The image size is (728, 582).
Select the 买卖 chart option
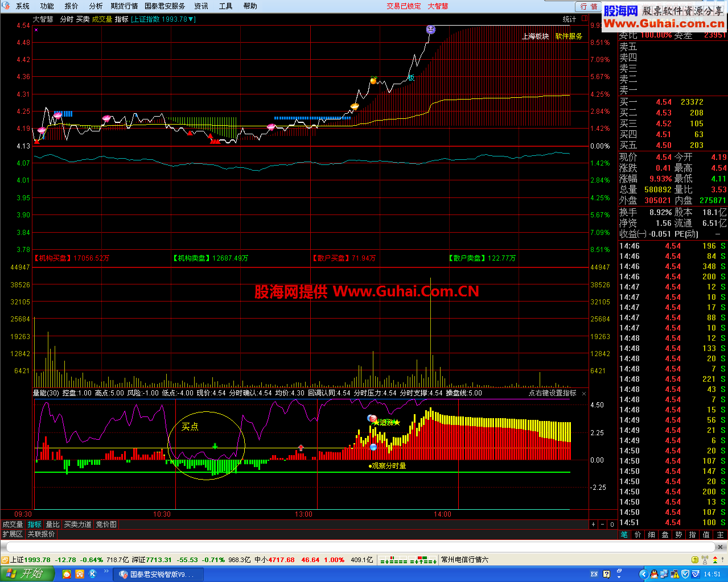tap(83, 19)
